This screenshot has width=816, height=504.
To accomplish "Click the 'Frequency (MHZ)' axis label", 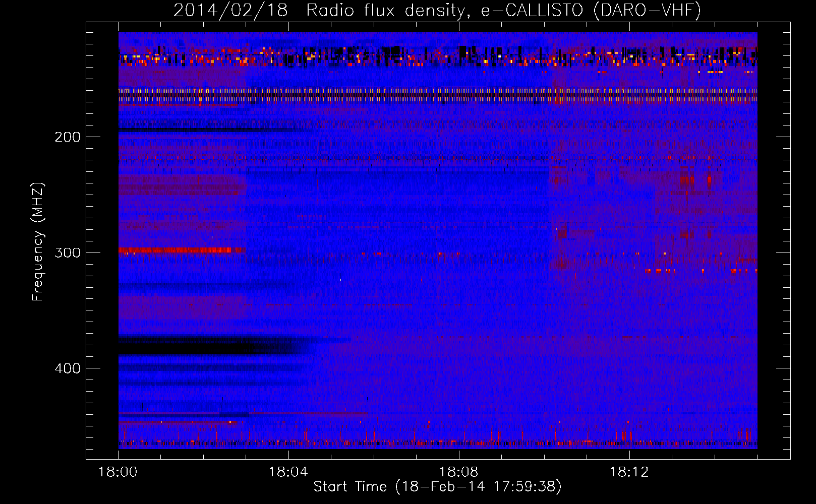I will pos(38,242).
